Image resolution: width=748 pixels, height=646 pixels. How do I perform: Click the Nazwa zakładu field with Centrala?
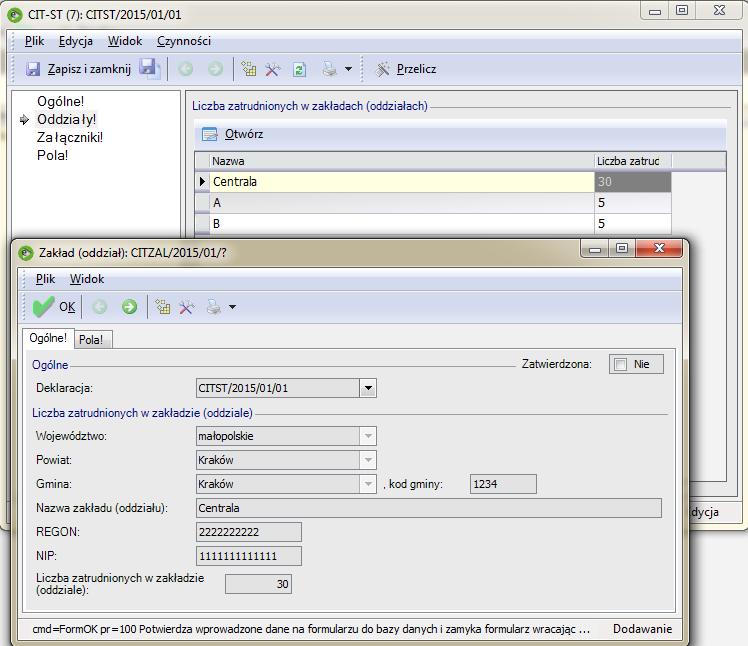point(428,508)
